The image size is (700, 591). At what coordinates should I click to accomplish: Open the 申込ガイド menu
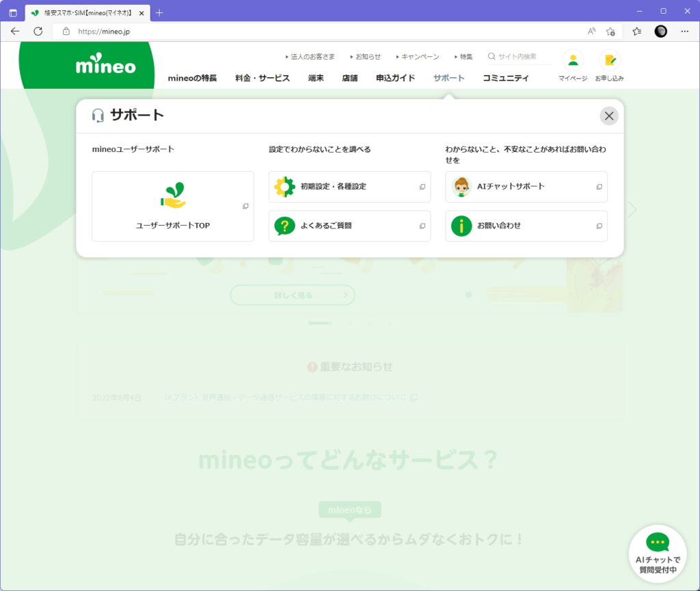click(x=396, y=78)
